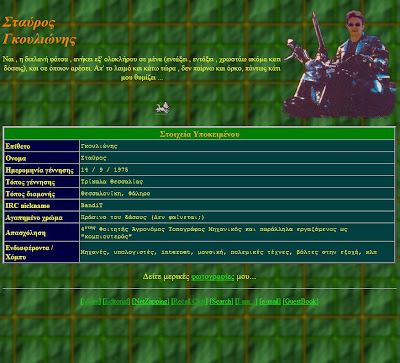Open the GuestBook link
This screenshot has height=363, width=400.
click(301, 301)
